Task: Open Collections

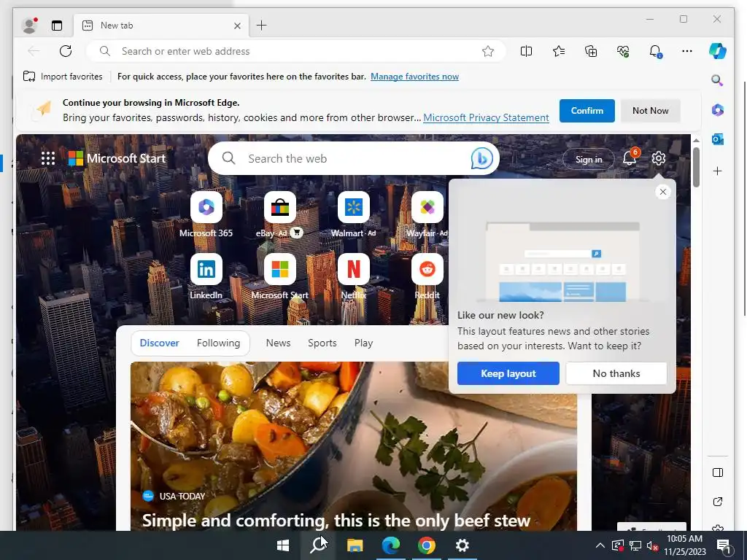Action: [x=591, y=51]
